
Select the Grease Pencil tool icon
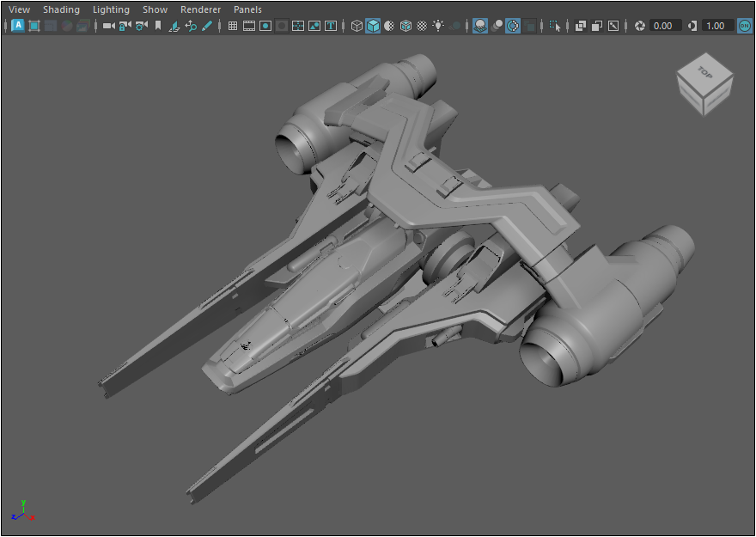pyautogui.click(x=207, y=26)
